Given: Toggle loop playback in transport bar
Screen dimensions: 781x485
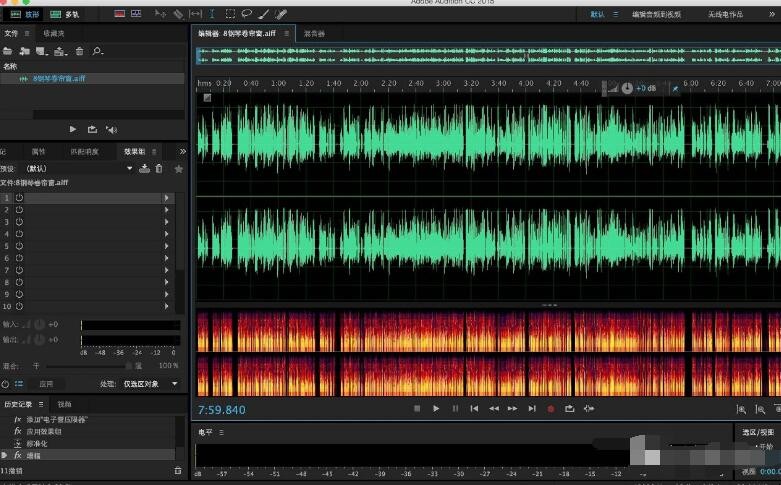Looking at the screenshot, I should [x=570, y=408].
